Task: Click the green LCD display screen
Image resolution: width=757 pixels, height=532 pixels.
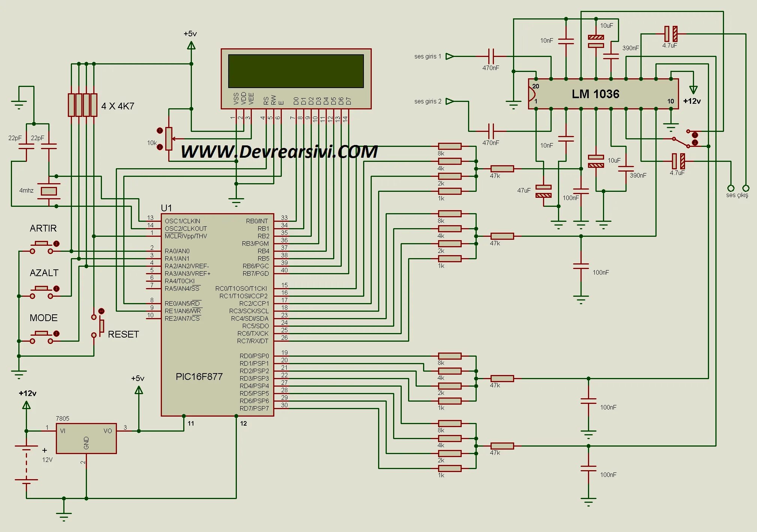Action: [x=296, y=71]
